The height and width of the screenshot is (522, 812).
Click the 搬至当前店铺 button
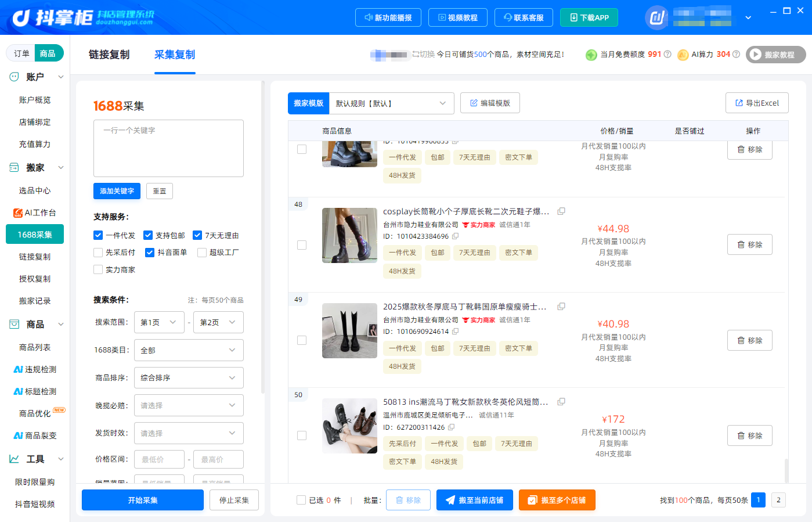(x=475, y=500)
